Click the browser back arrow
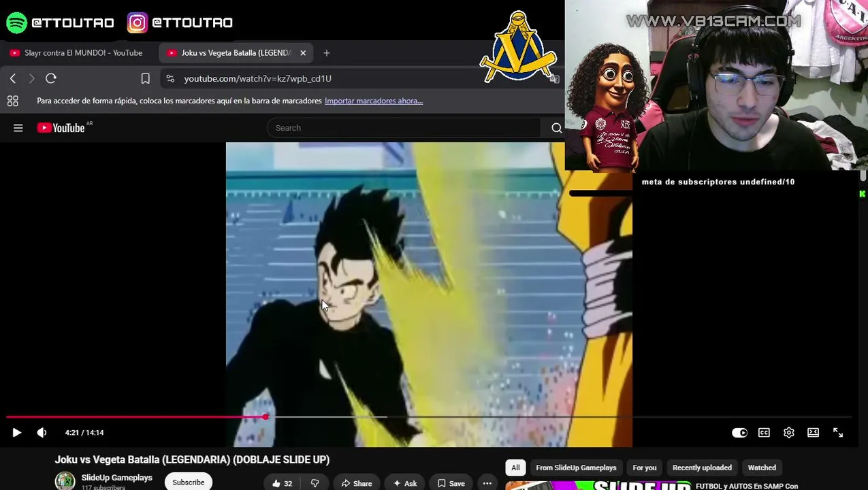The width and height of the screenshot is (868, 490). coord(13,78)
